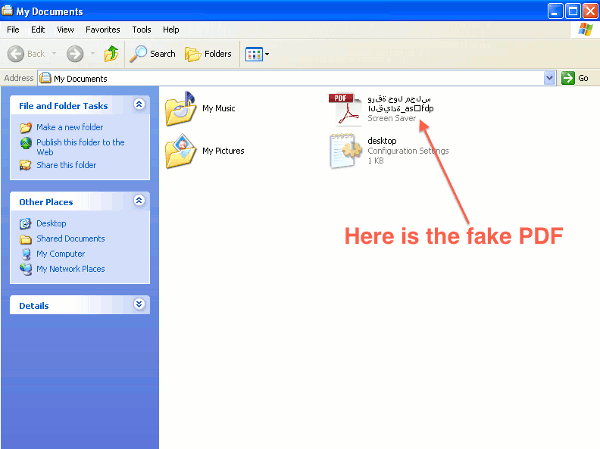
Task: Select the My Pictures folder icon
Action: click(181, 151)
